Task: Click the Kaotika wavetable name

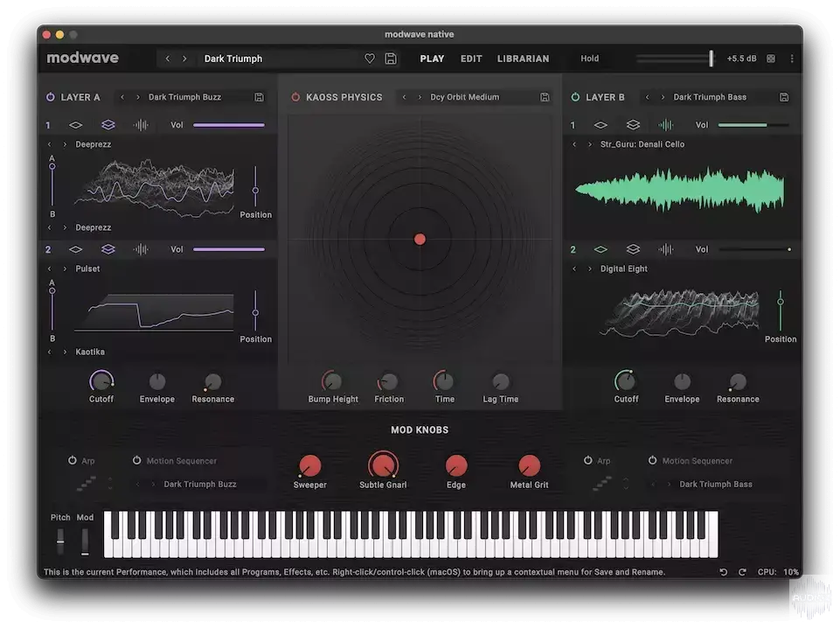Action: tap(90, 352)
